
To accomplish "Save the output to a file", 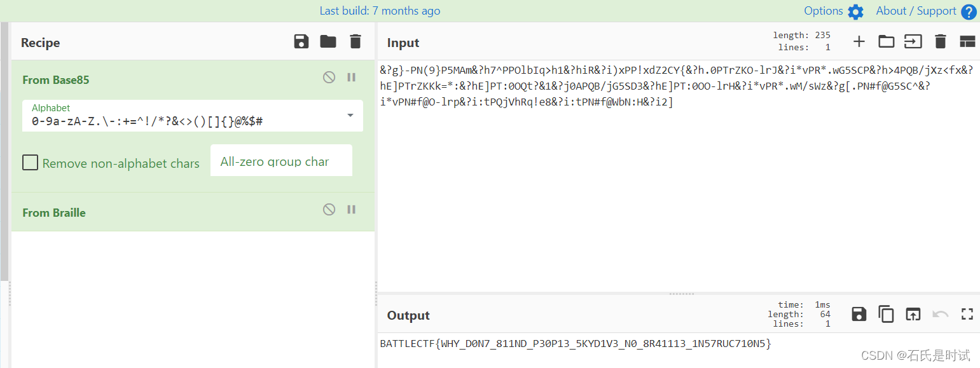I will (x=859, y=313).
